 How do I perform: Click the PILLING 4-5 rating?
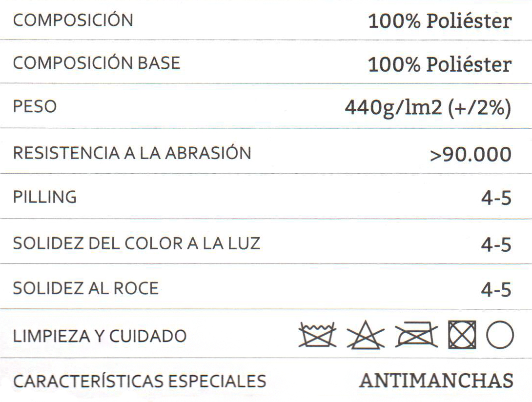point(496,198)
